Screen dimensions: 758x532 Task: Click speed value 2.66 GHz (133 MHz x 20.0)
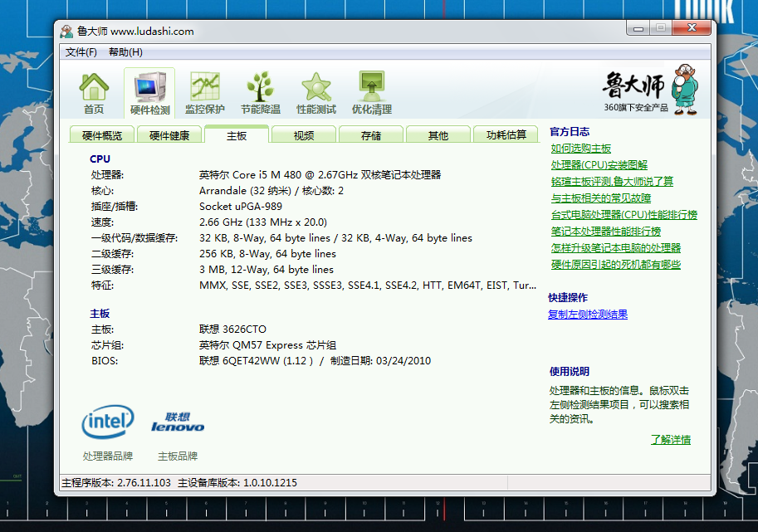[x=263, y=222]
